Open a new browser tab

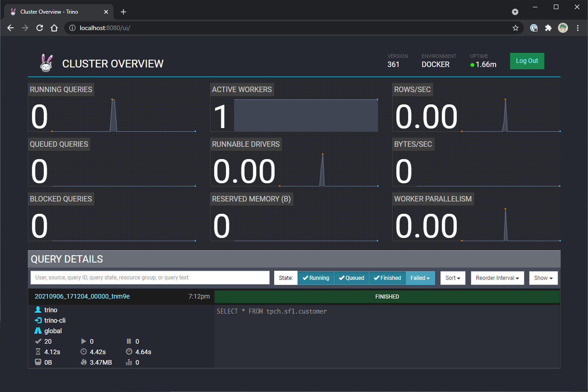(x=123, y=12)
